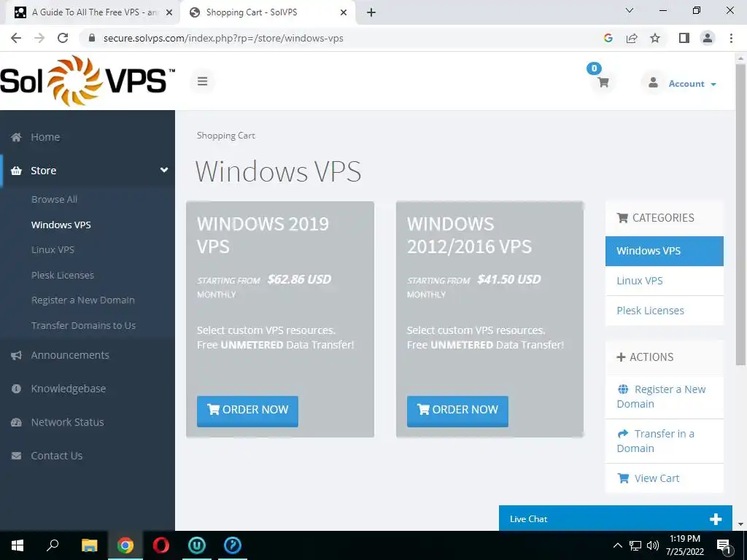Click the Contact Us envelope icon
Viewport: 747px width, 560px height.
tap(16, 456)
